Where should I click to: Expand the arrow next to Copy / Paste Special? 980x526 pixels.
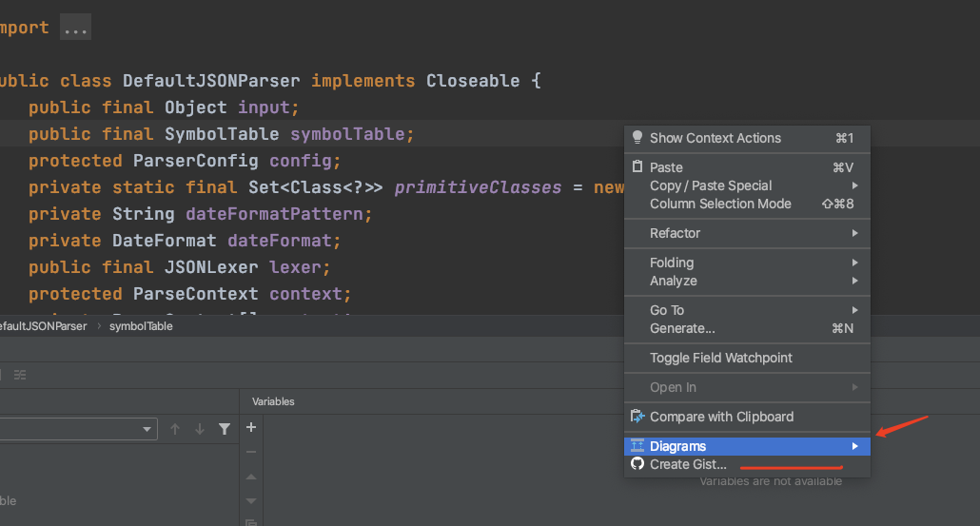tap(854, 185)
